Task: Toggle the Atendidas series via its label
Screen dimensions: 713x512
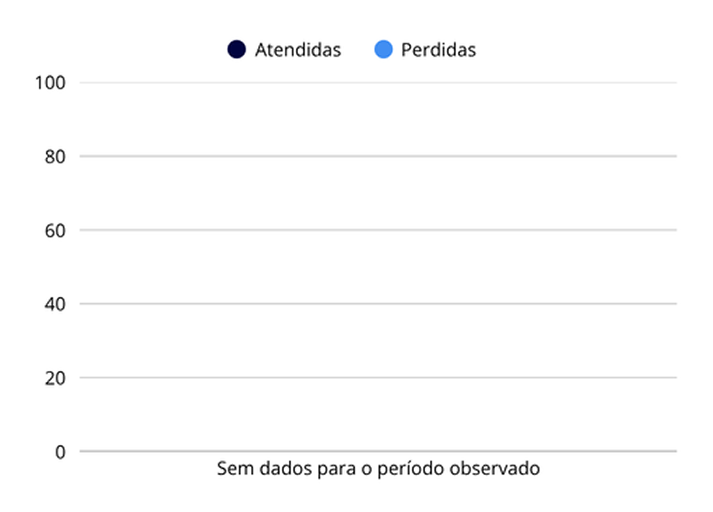Action: (x=298, y=50)
